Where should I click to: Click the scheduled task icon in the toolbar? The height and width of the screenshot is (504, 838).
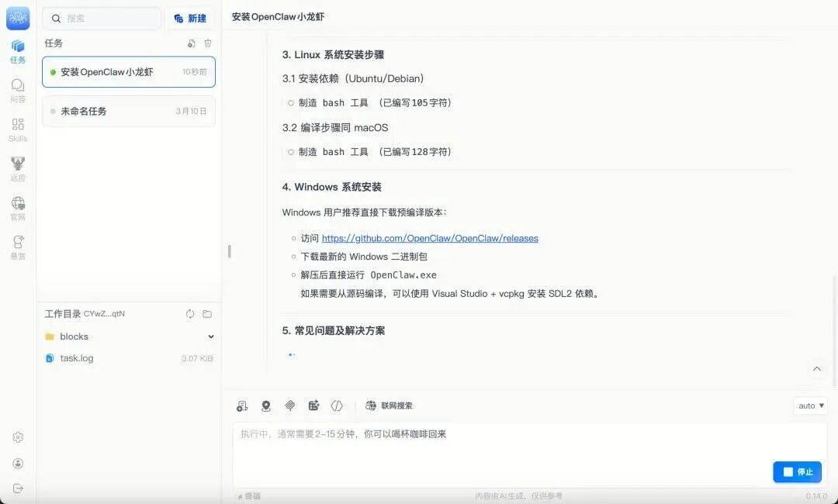click(313, 405)
